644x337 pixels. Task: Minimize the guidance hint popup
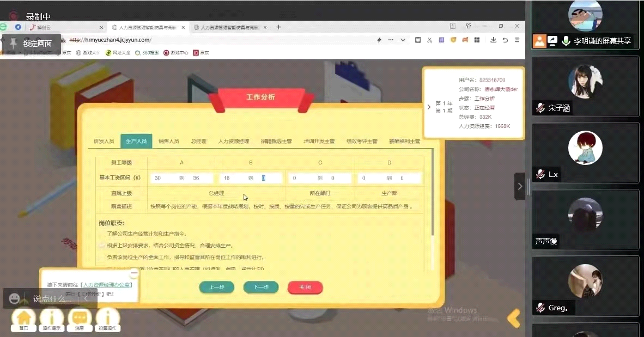click(x=133, y=273)
